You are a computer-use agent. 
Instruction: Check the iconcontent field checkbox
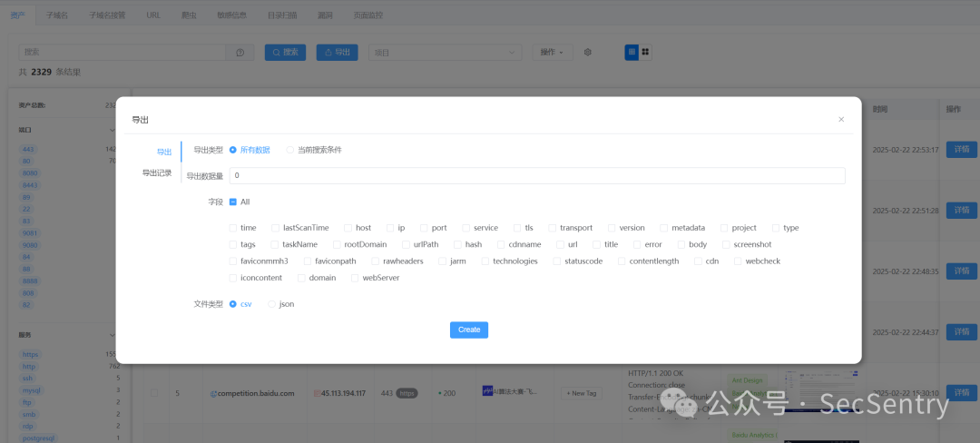[x=233, y=278]
